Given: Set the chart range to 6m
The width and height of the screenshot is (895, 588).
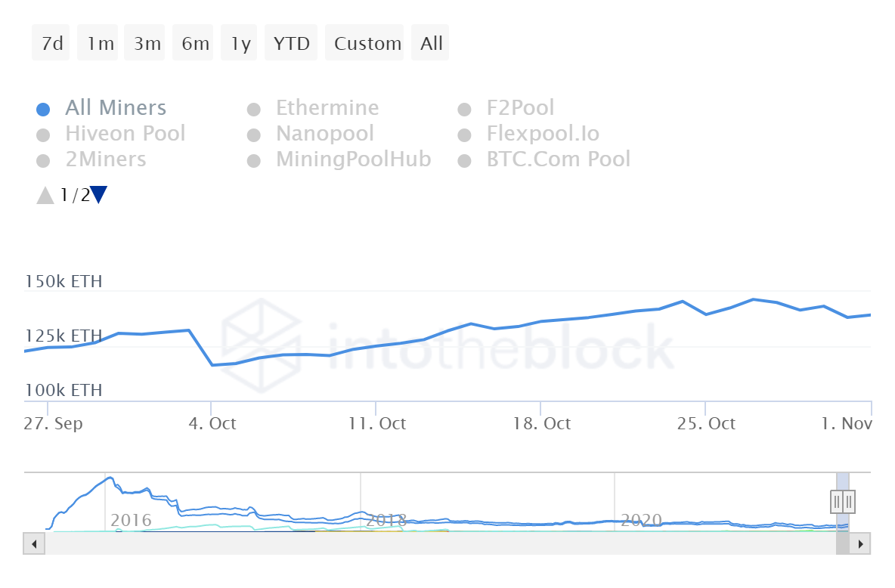Looking at the screenshot, I should 195,43.
